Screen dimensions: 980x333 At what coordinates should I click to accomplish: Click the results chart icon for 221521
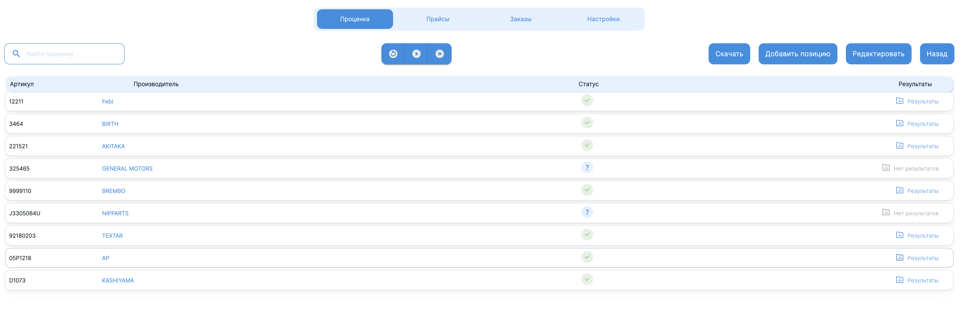click(899, 146)
